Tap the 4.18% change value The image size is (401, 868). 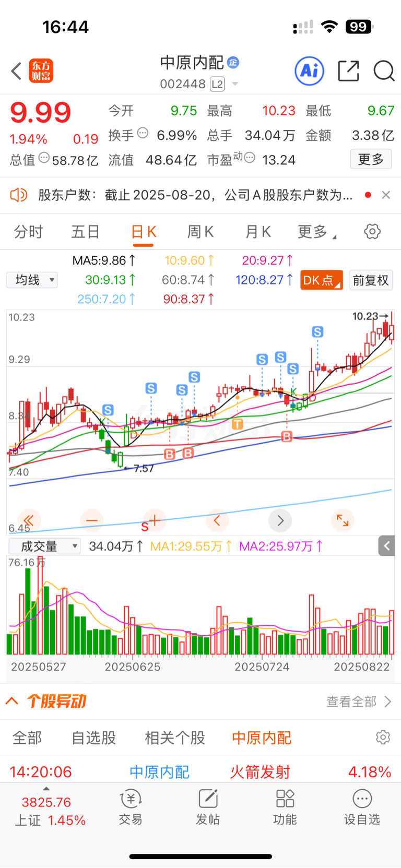pyautogui.click(x=370, y=772)
